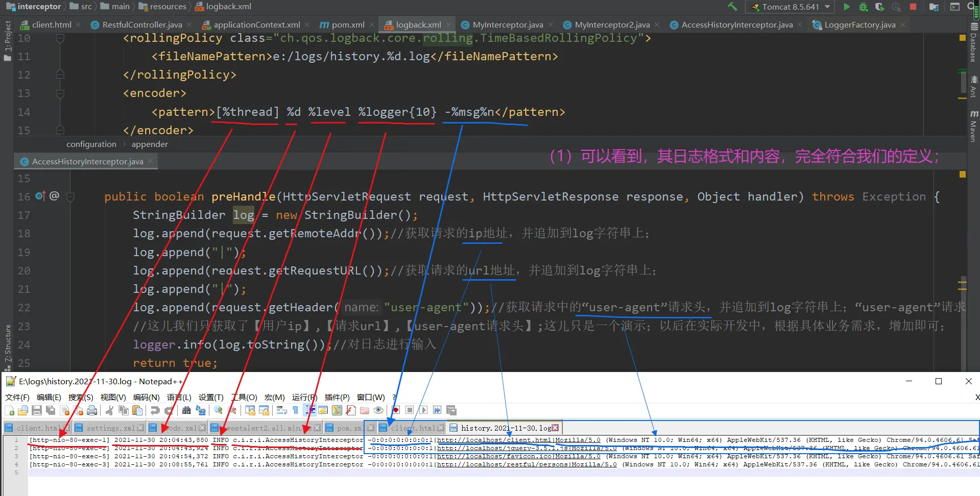The image size is (980, 496).
Task: Run with coverage shield icon
Action: (879, 7)
